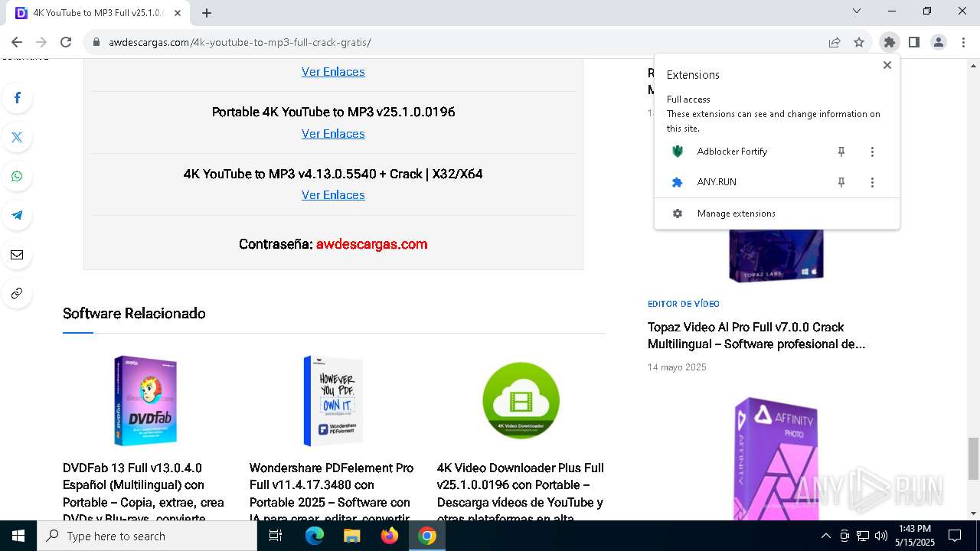Click the 14 mayo 2025 date text
Viewport: 980px width, 551px height.
coord(677,367)
